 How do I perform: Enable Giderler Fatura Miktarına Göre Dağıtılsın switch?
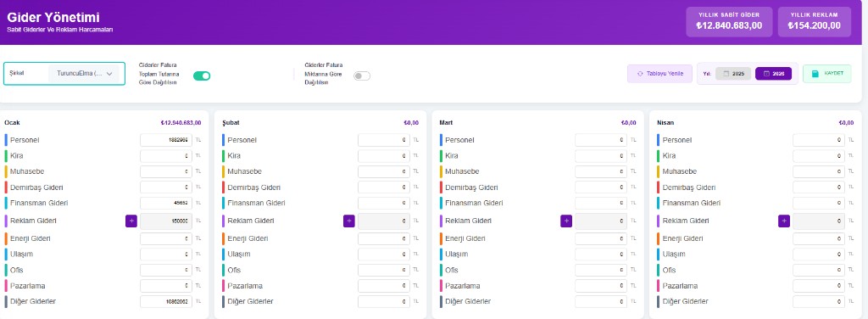(362, 76)
